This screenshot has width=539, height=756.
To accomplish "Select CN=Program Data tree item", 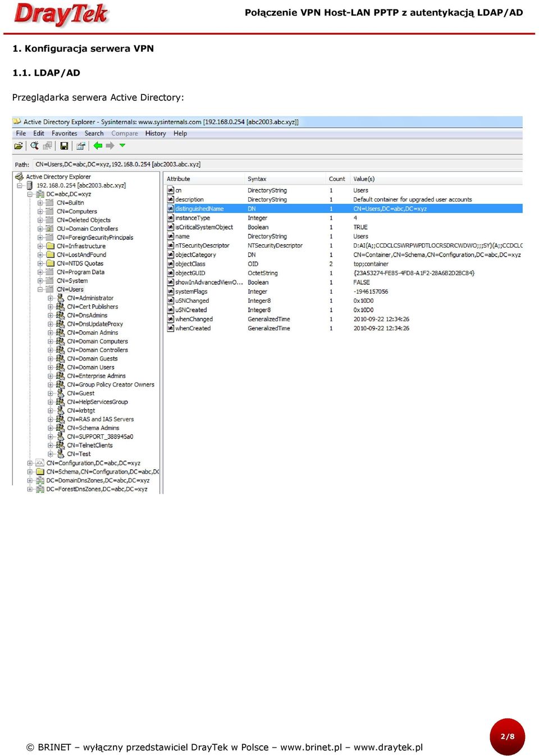I will pyautogui.click(x=80, y=272).
